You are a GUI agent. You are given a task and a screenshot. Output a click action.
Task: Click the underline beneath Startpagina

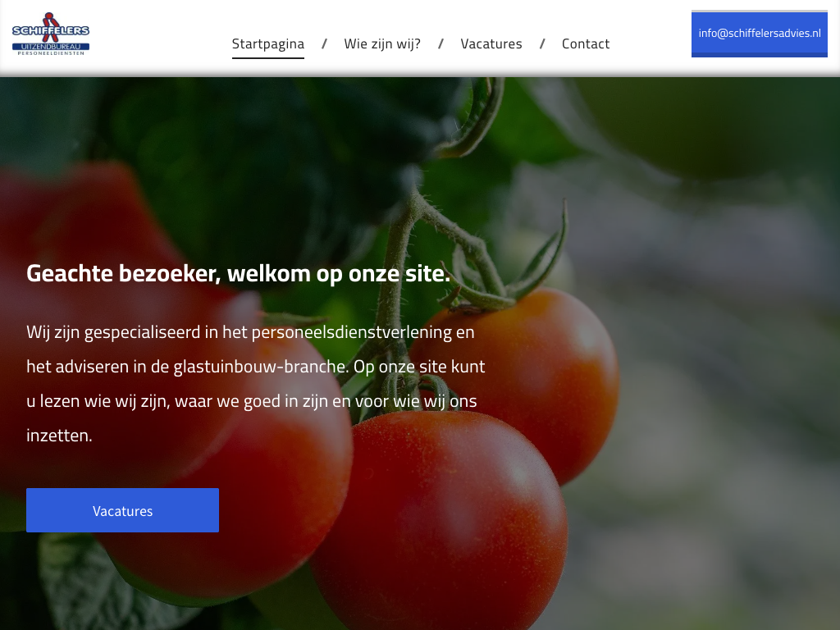268,58
